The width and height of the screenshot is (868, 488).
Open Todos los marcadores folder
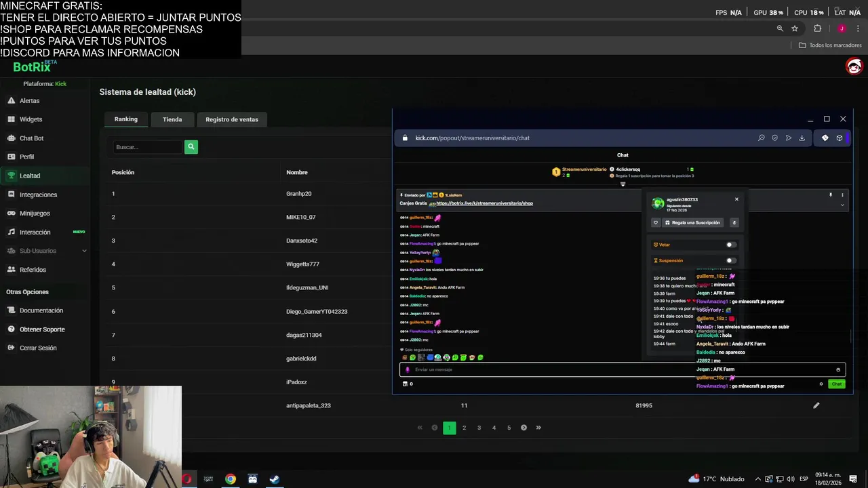pos(830,45)
